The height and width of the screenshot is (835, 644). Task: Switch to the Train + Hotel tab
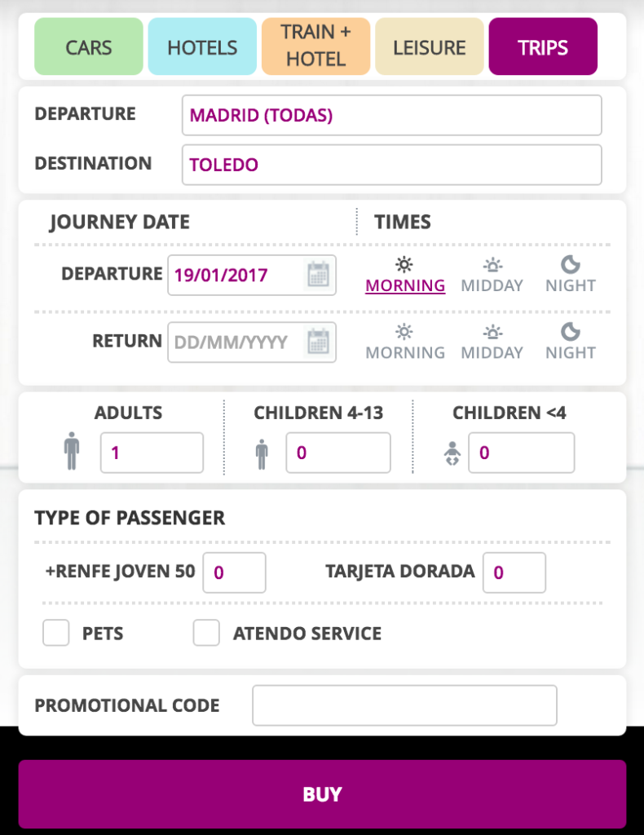pos(315,46)
